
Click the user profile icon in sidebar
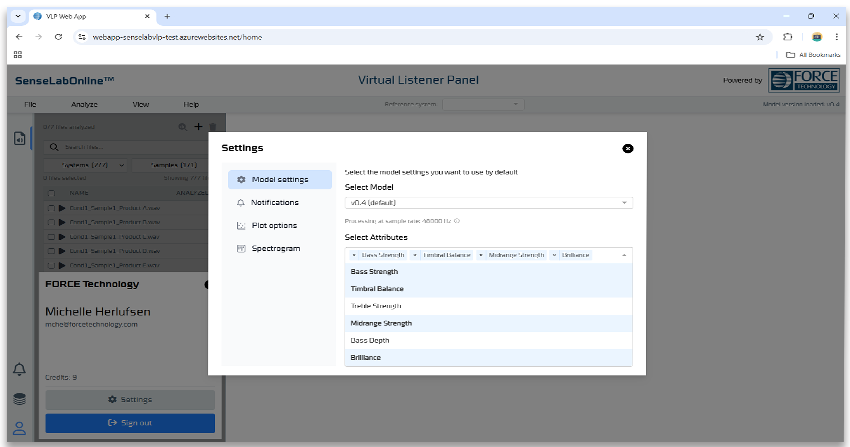click(x=19, y=429)
